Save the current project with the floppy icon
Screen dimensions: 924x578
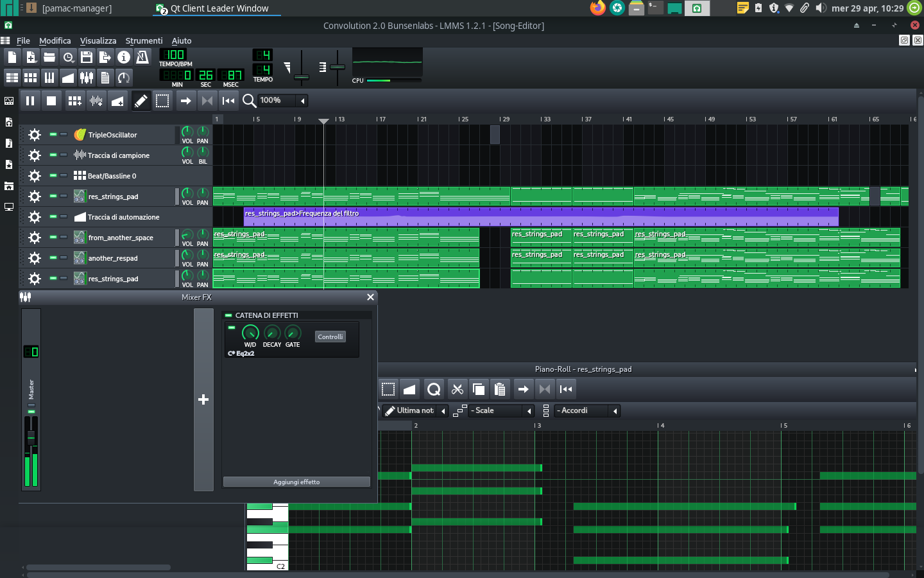click(x=87, y=57)
